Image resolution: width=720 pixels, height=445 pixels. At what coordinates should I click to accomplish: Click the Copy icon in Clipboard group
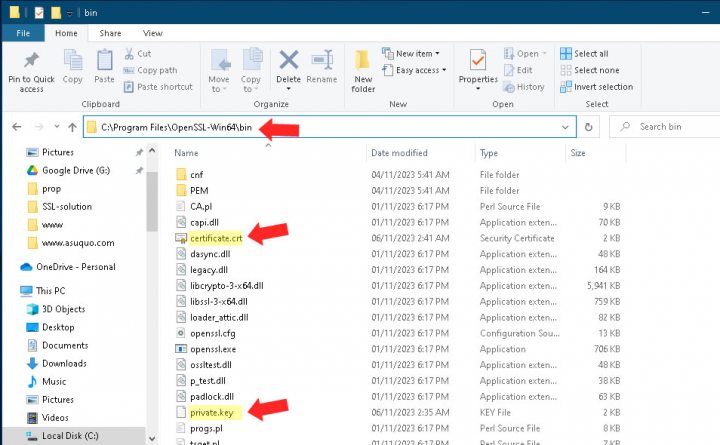click(x=73, y=62)
